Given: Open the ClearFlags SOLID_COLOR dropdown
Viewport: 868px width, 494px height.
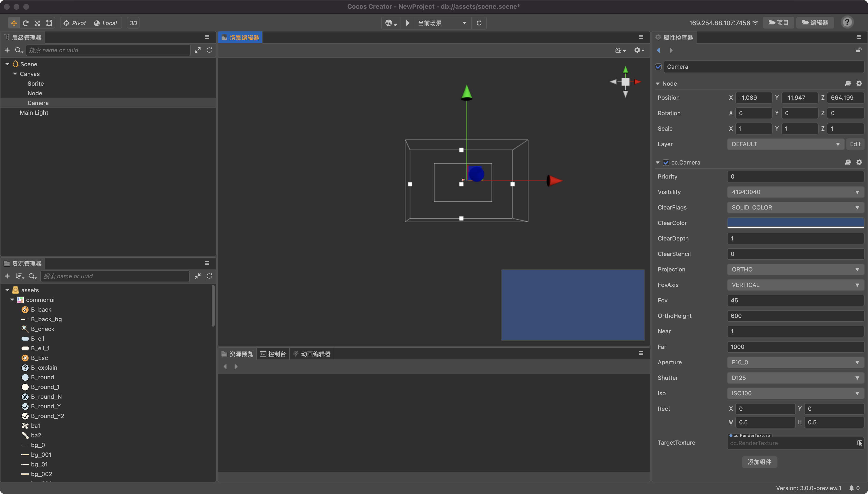Looking at the screenshot, I should coord(795,207).
